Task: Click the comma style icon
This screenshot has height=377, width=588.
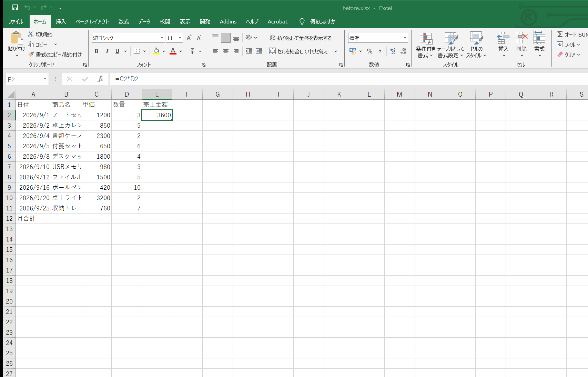Action: [380, 51]
